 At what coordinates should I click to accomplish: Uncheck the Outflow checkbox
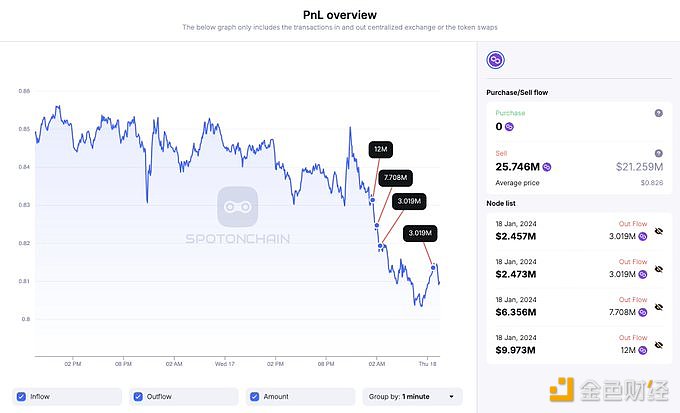(x=138, y=397)
